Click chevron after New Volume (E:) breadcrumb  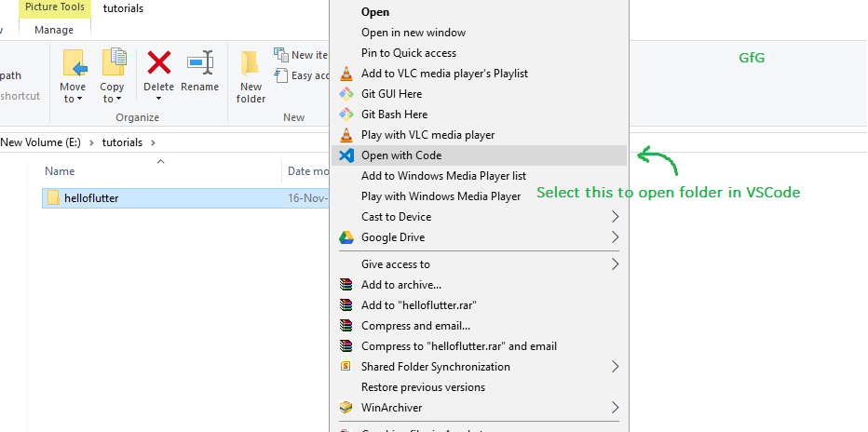point(91,142)
